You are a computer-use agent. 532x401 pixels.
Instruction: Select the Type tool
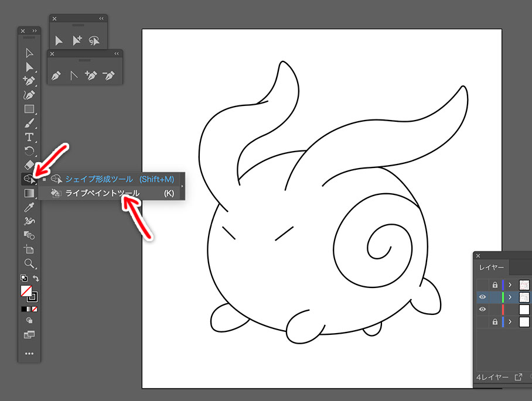tap(29, 137)
